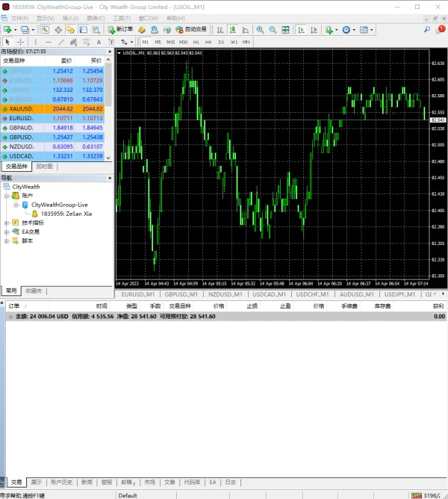Open the 收藏夹 tab in Navigator
Image resolution: width=448 pixels, height=499 pixels.
coord(34,291)
